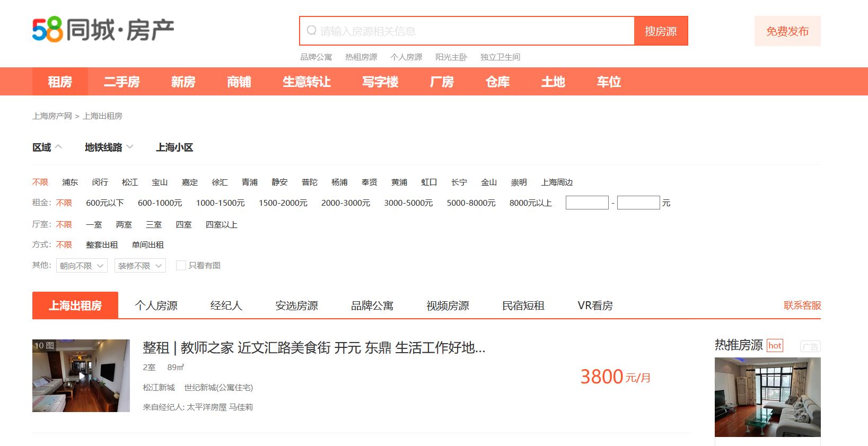Click the hot badge beside 热推房源
Screen dimensions: 868x446
[x=775, y=346]
